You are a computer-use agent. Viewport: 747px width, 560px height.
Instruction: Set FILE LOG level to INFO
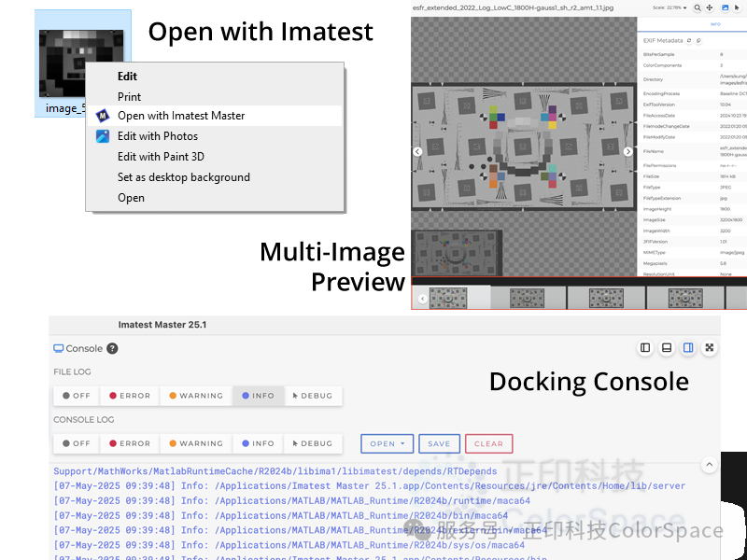259,396
